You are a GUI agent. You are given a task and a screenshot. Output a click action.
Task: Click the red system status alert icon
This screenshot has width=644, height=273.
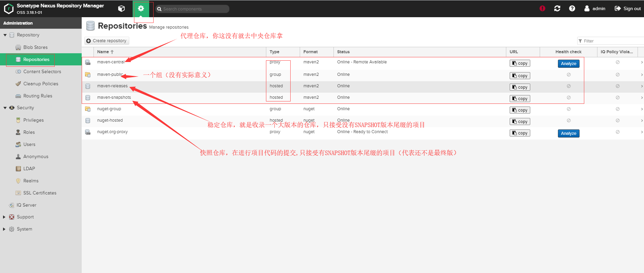[542, 8]
